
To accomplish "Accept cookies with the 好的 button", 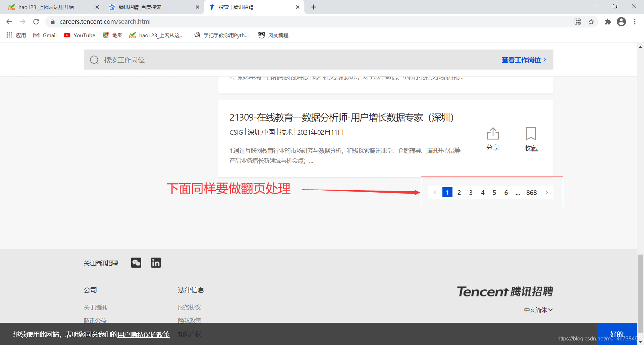I will click(617, 334).
